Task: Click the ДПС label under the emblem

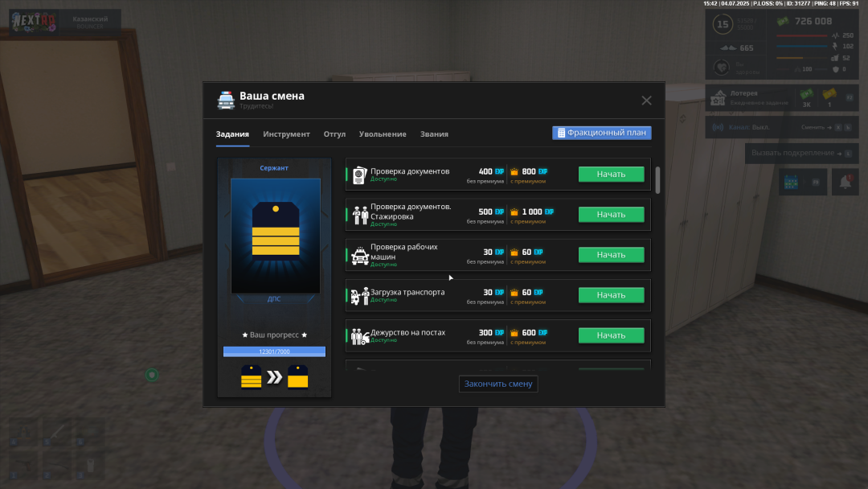Action: 274,299
